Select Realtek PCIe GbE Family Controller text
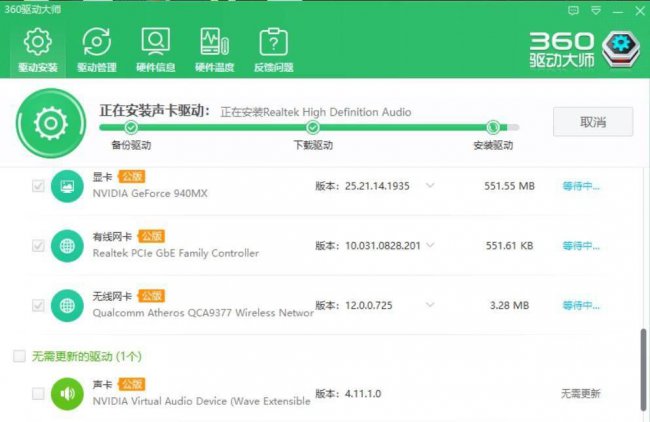This screenshot has height=422, width=650. coord(176,253)
